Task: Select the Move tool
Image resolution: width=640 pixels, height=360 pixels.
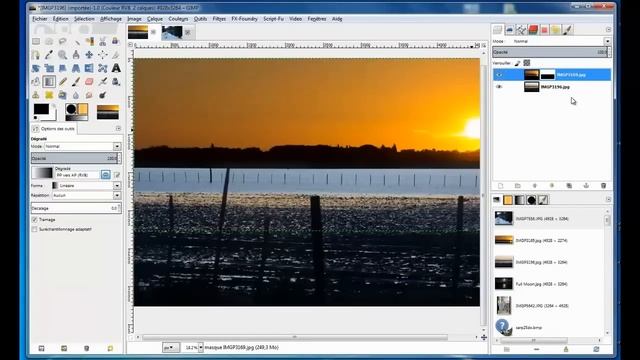Action: 89,55
